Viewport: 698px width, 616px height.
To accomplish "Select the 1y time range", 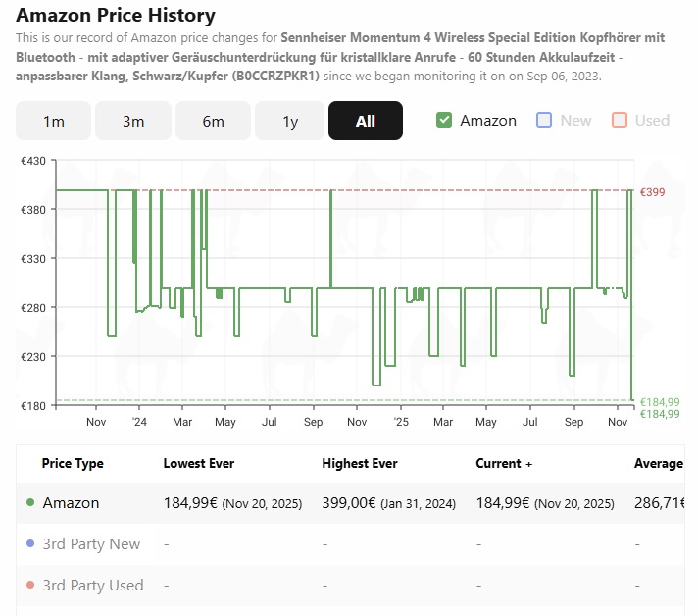I will coord(290,121).
